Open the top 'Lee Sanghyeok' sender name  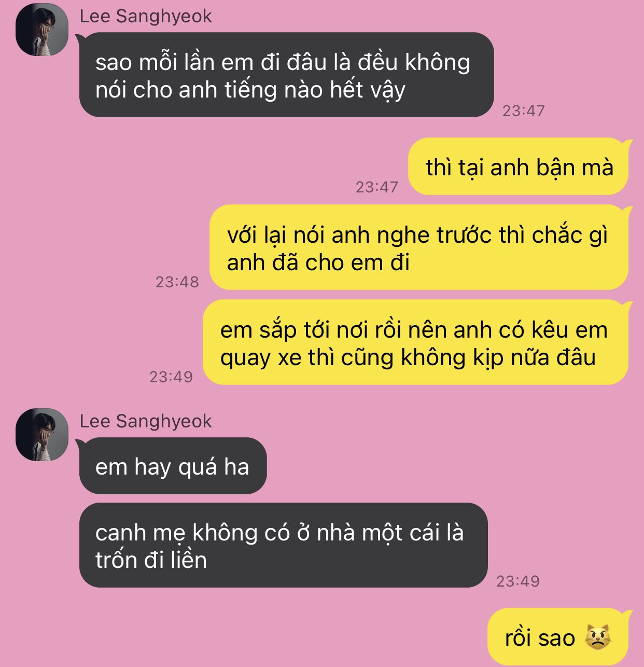point(146,17)
